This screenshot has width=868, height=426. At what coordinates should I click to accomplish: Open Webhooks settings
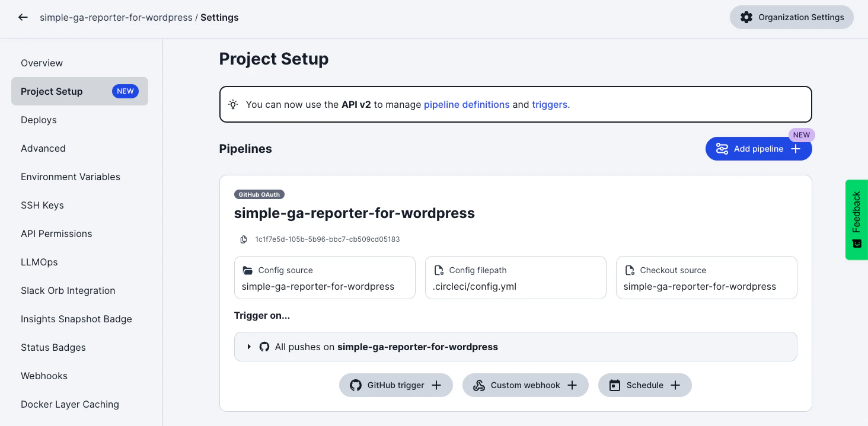coord(79,376)
